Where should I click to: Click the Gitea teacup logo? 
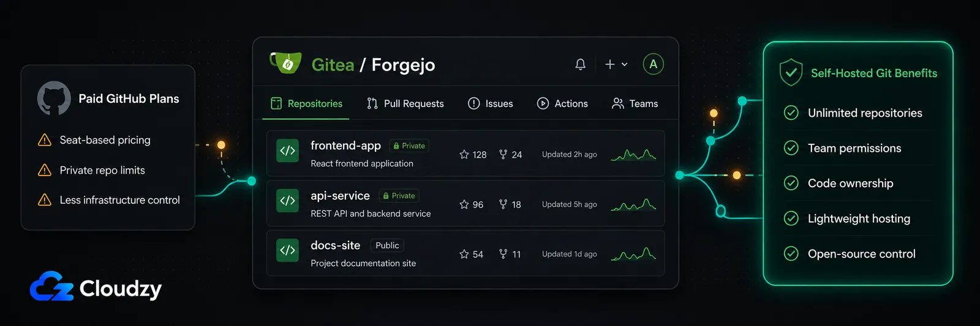[285, 62]
